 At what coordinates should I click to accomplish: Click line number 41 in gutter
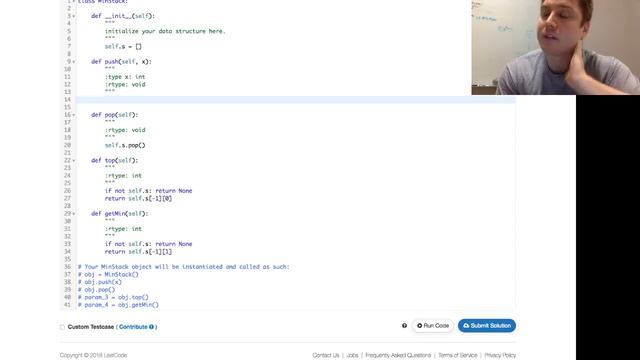pyautogui.click(x=67, y=304)
